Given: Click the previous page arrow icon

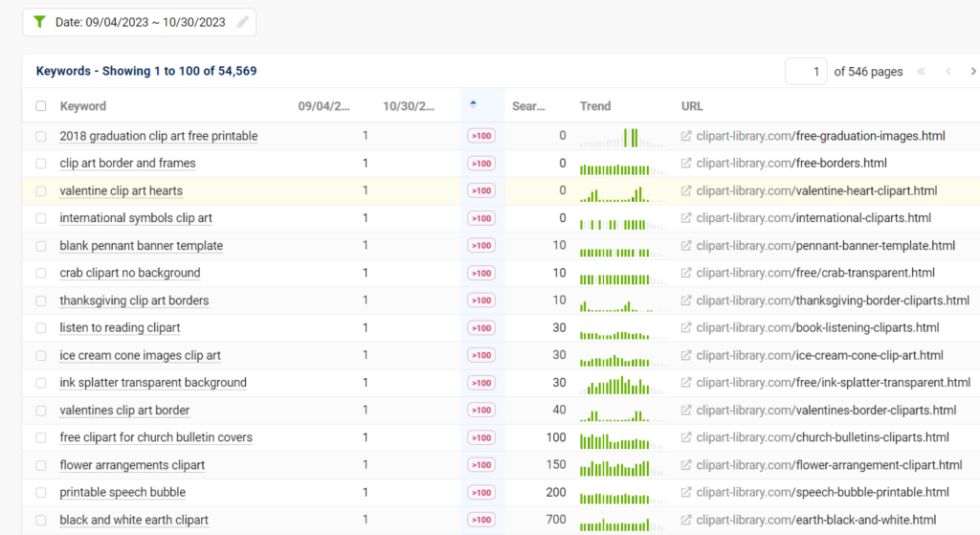Looking at the screenshot, I should pyautogui.click(x=948, y=72).
